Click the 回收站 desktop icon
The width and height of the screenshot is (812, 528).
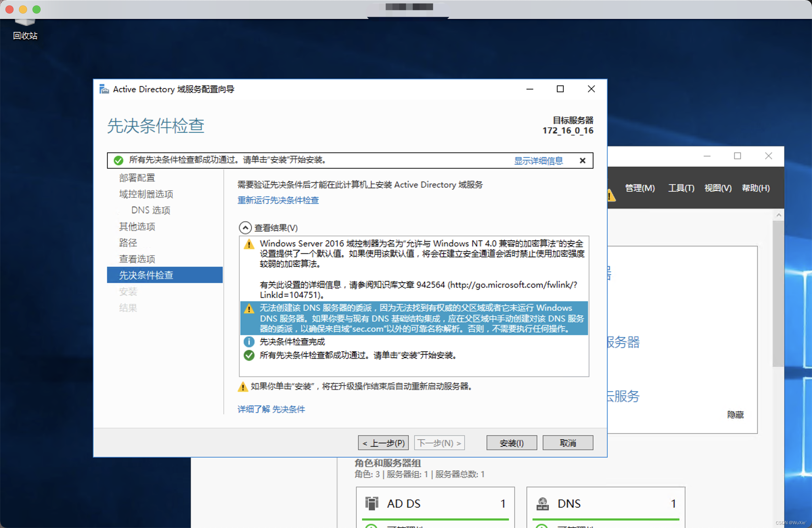(25, 29)
